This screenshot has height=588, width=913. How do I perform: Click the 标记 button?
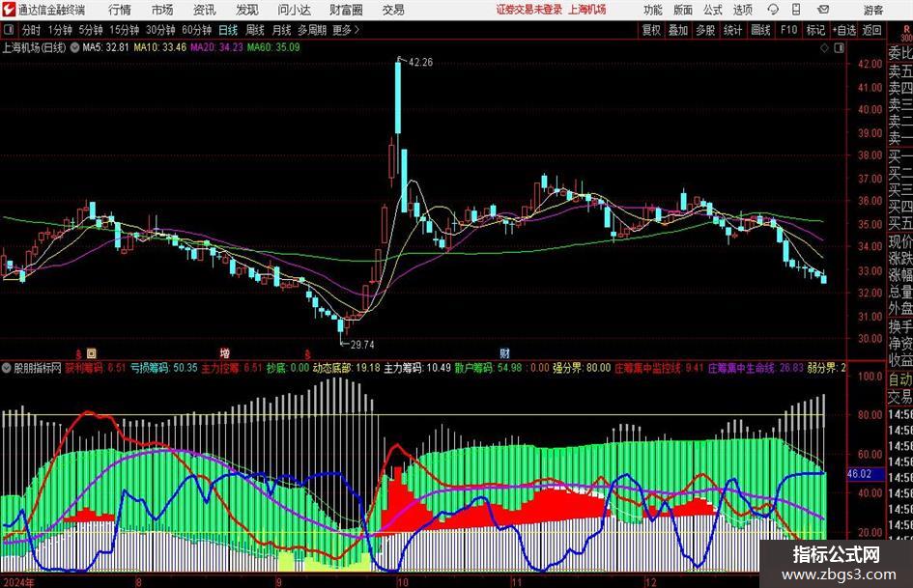pyautogui.click(x=815, y=30)
